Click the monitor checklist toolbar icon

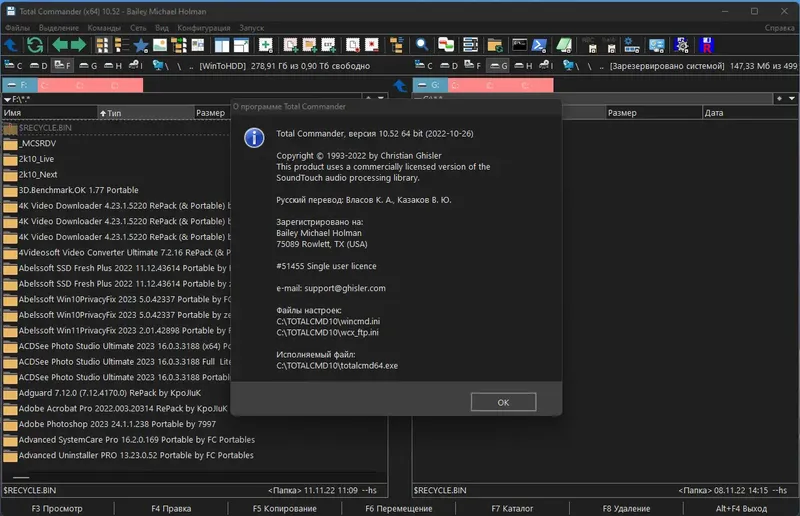[656, 45]
